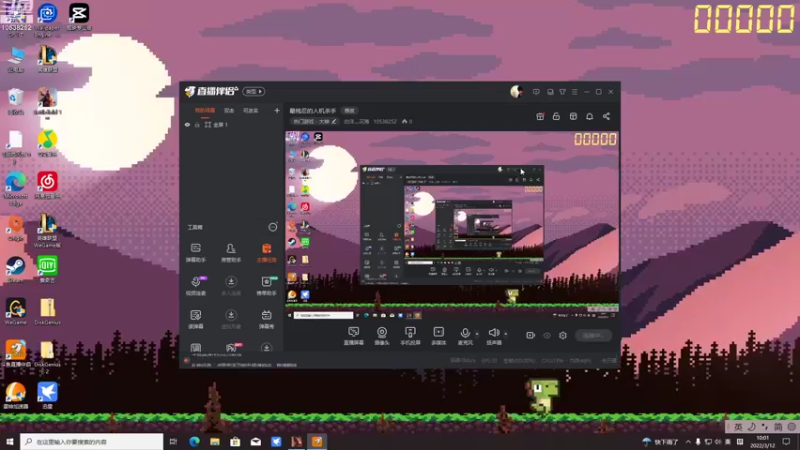The width and height of the screenshot is (800, 450).
Task: Open the 弹幕助手 danmaku assistant tool
Action: click(195, 253)
